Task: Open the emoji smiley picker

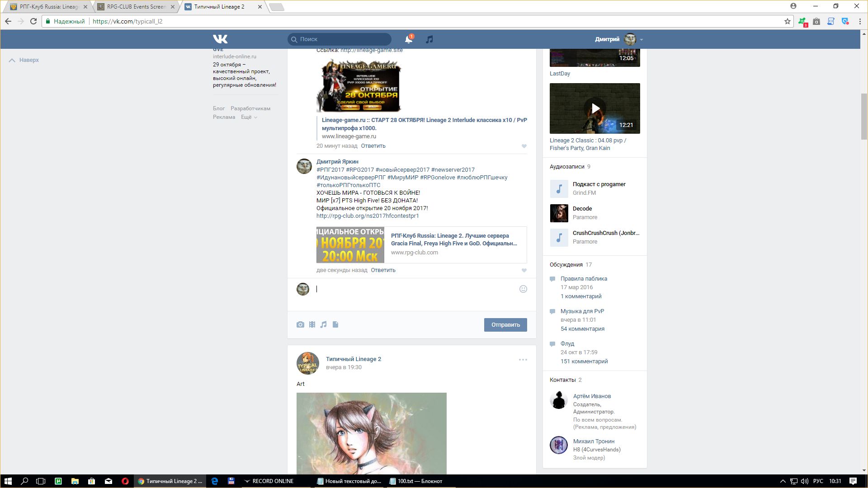Action: (x=523, y=289)
